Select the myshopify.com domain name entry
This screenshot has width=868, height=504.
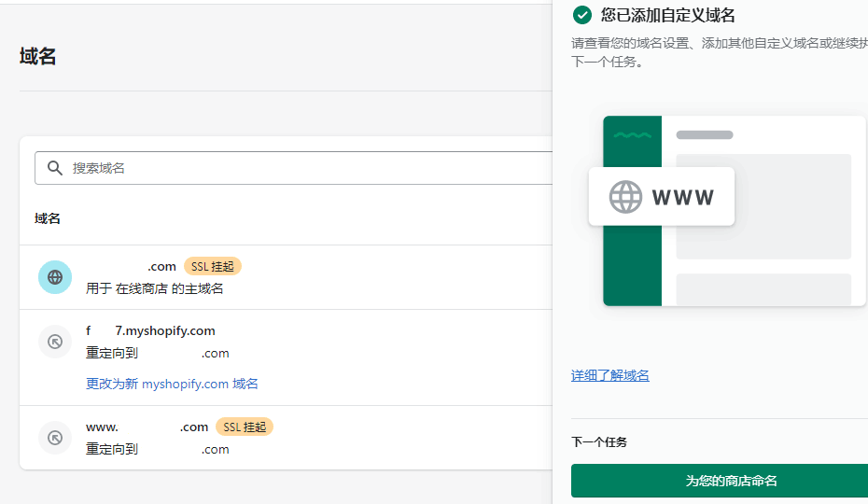pos(151,331)
